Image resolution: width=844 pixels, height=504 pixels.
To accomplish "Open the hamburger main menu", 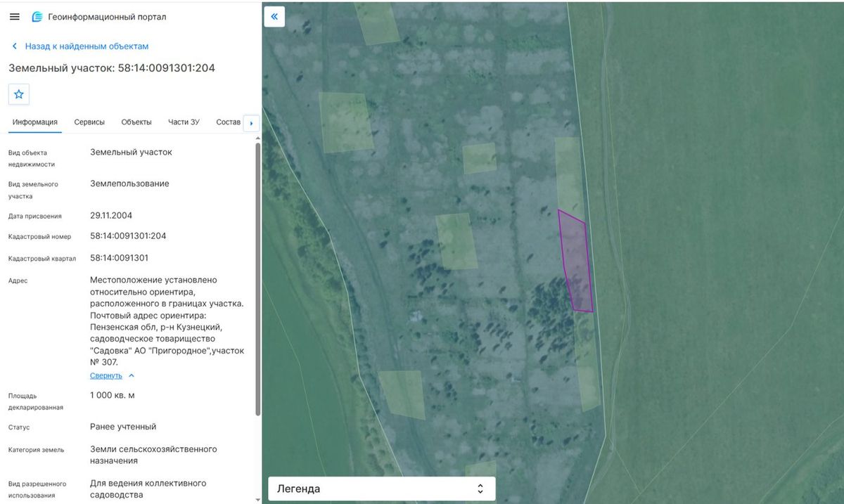I will [14, 17].
